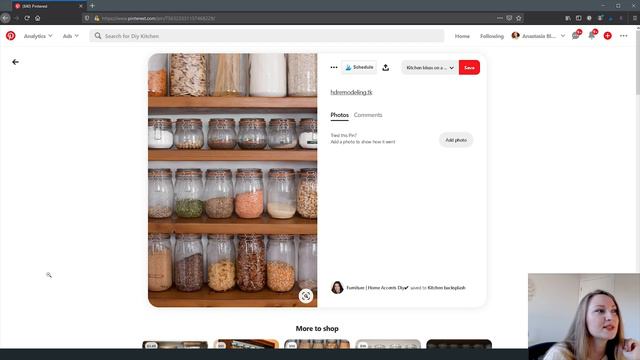
Task: Click the red plus create icon
Action: pos(608,36)
